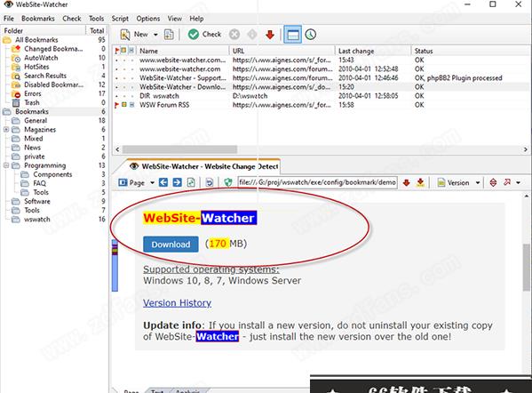Open the Script menu
The image size is (532, 393).
tap(120, 19)
